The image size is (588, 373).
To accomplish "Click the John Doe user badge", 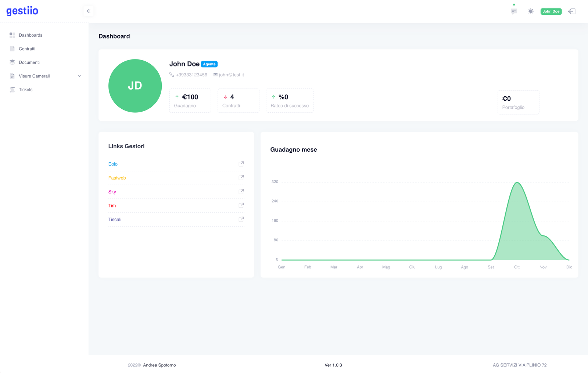I will tap(551, 11).
